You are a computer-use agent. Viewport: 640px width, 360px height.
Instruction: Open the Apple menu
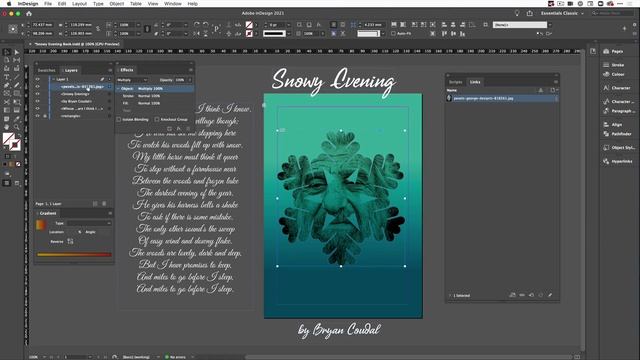[x=9, y=4]
